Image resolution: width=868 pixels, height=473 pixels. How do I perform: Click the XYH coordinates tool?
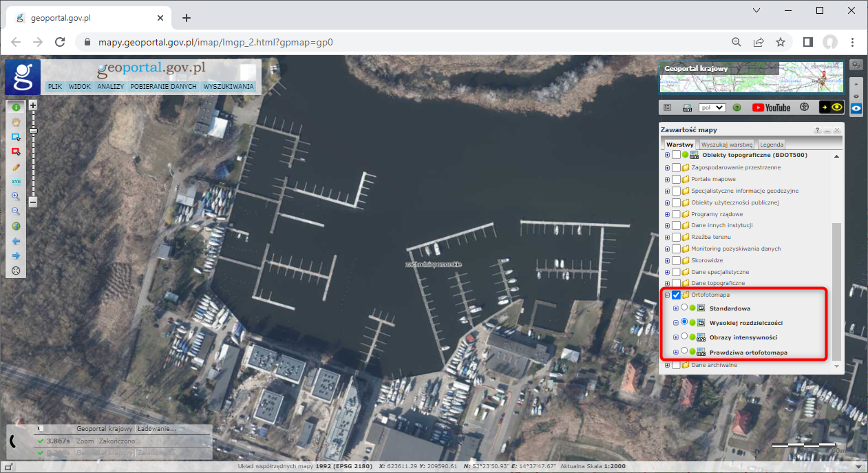[16, 182]
